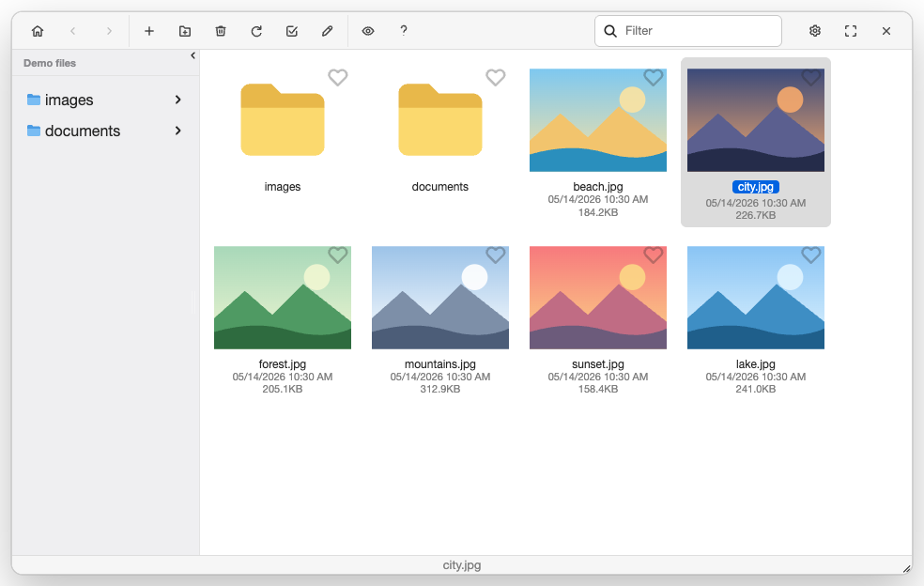Screen dimensions: 924x586
Task: Click the magnifier icon in Filter box
Action: [610, 31]
